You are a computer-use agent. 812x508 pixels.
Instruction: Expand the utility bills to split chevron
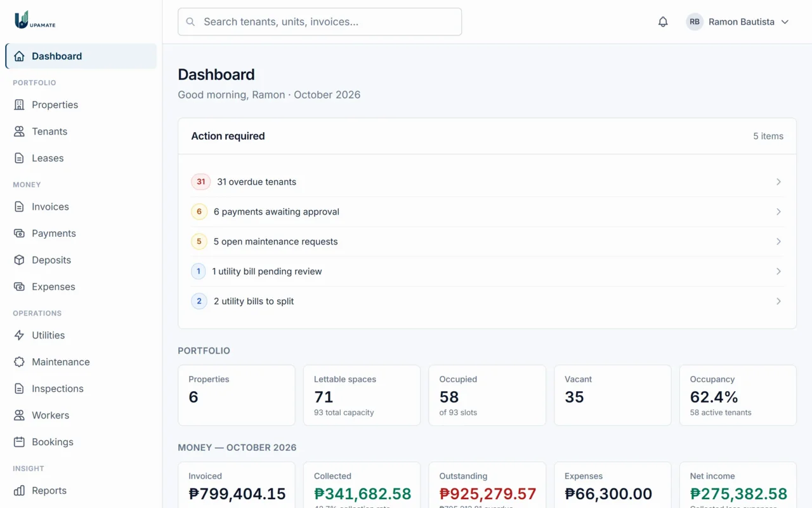pos(778,301)
